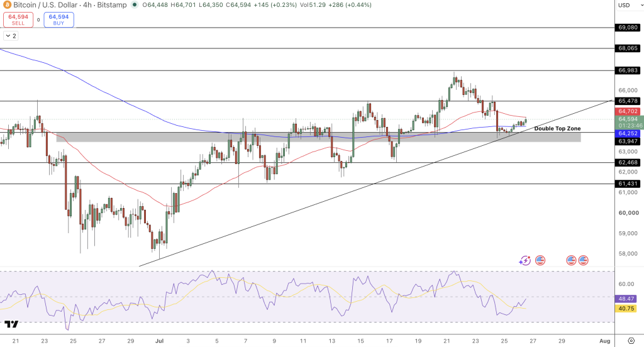Open the USD currency dropdown
This screenshot has width=644, height=347.
(629, 5)
